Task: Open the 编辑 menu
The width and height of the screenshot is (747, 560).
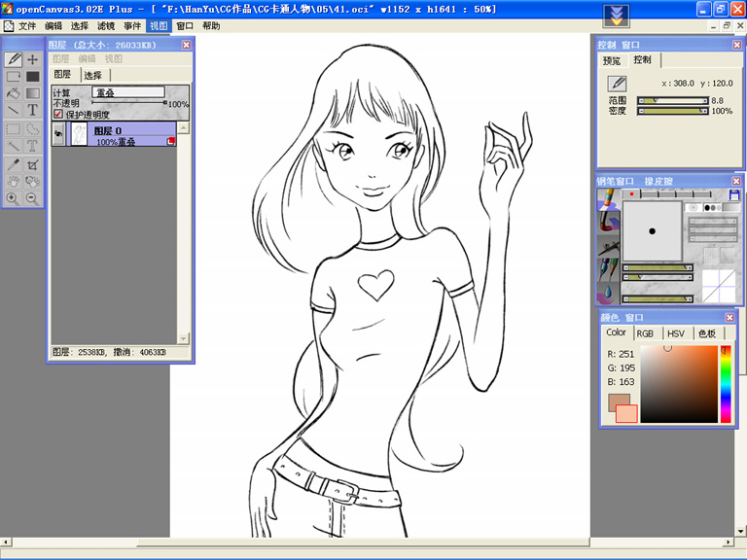Action: point(53,25)
